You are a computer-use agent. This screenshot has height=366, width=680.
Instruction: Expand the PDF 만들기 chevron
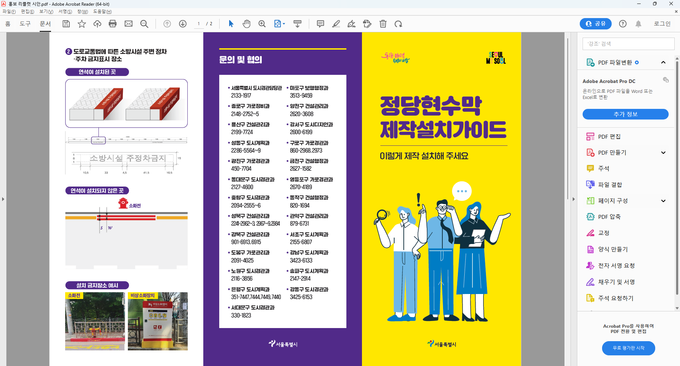tap(663, 153)
